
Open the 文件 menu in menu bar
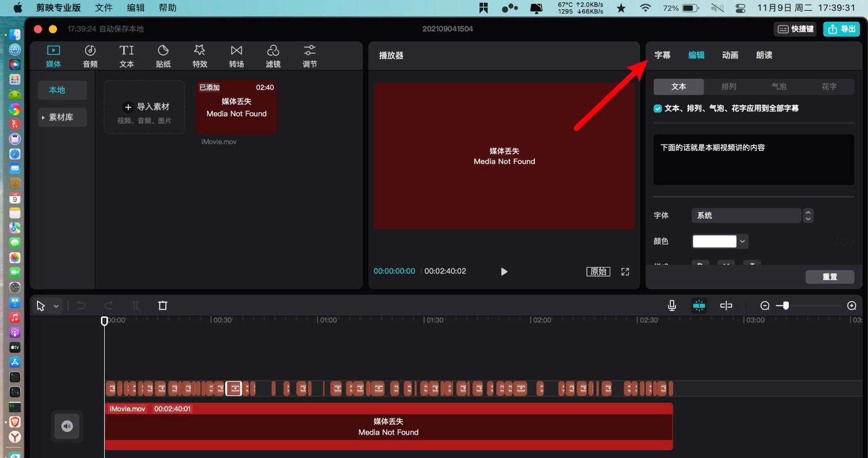click(103, 8)
